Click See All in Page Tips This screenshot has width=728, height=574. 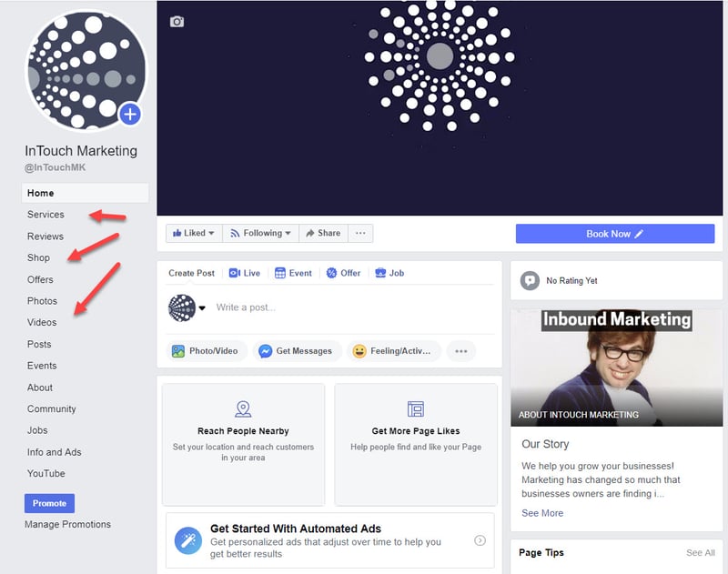[700, 553]
